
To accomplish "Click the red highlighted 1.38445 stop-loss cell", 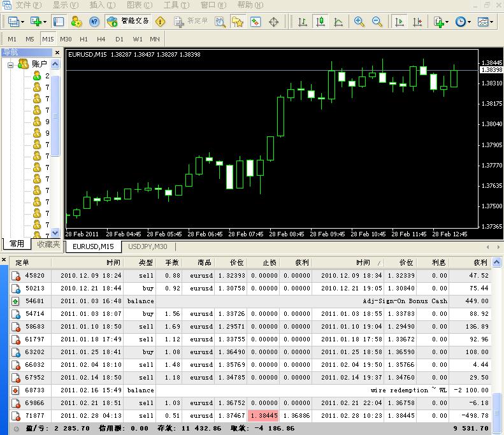I will point(263,415).
